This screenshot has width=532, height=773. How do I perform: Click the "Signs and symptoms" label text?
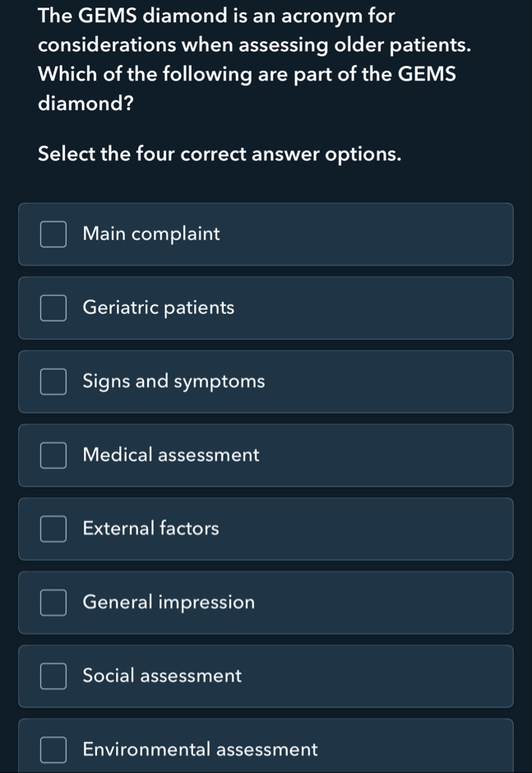(173, 382)
